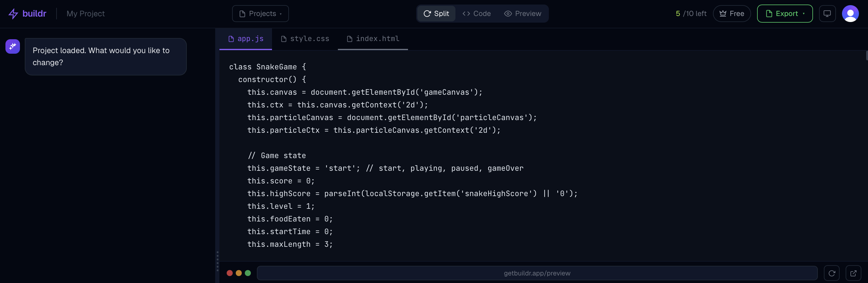Open the AI assistant sparkle icon
The height and width of the screenshot is (283, 868).
pyautogui.click(x=12, y=46)
